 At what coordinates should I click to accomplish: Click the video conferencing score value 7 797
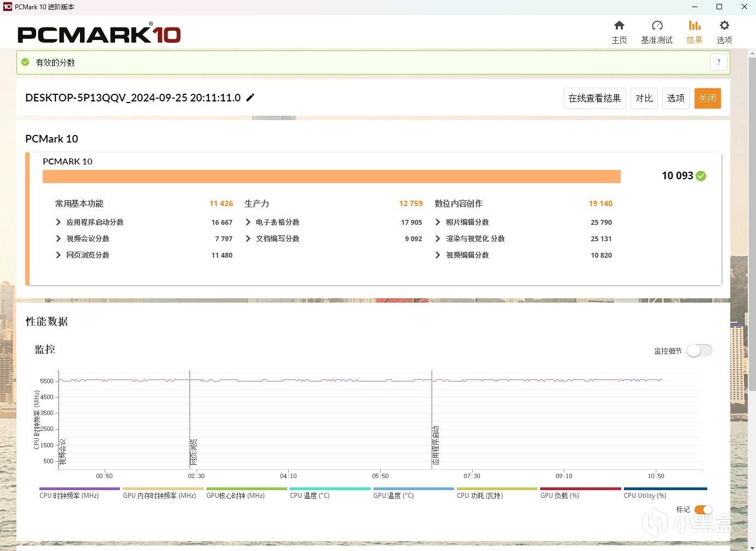click(224, 238)
